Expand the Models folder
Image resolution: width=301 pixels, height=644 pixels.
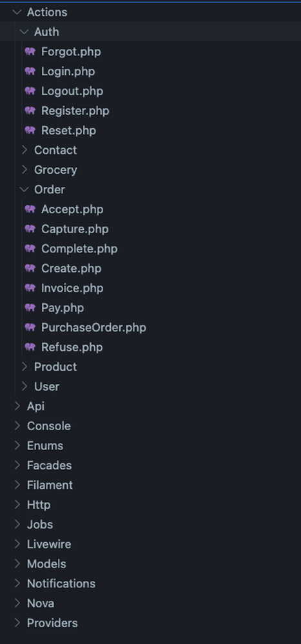coord(17,564)
